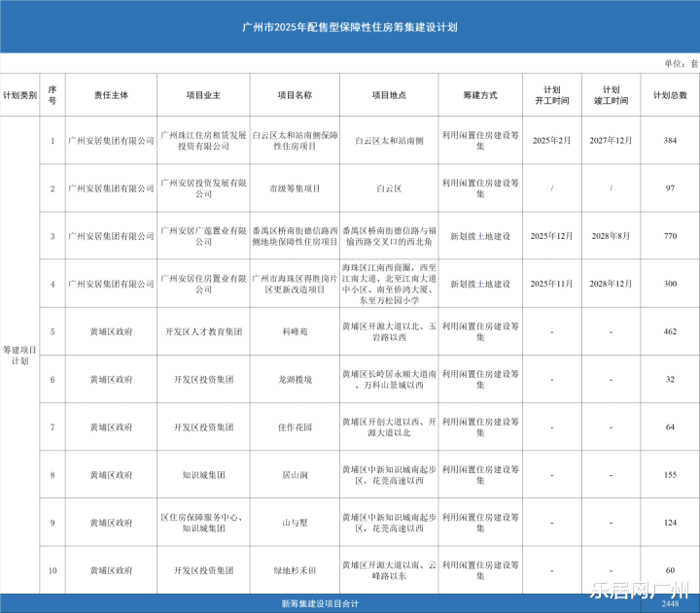Viewport: 700px width, 613px height.
Task: Select the 责任主体 column header
Action: click(x=111, y=95)
